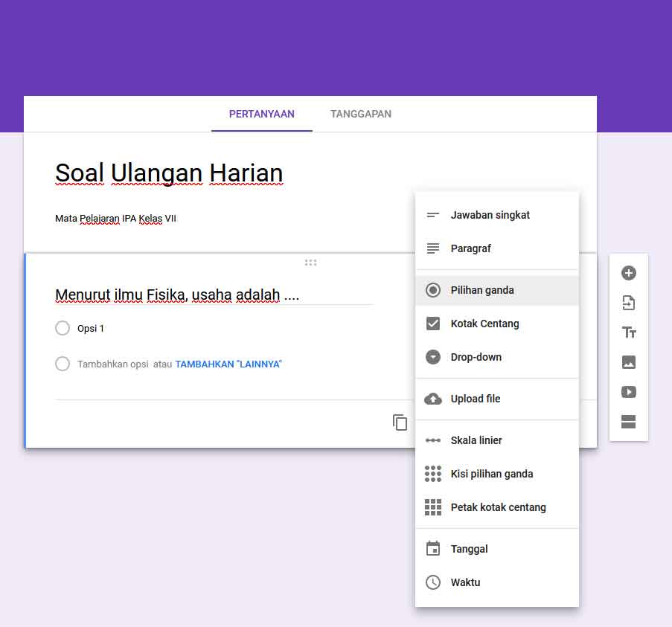Click the cloud icon beside Upload file
Screen dimensions: 672x627
[x=433, y=399]
